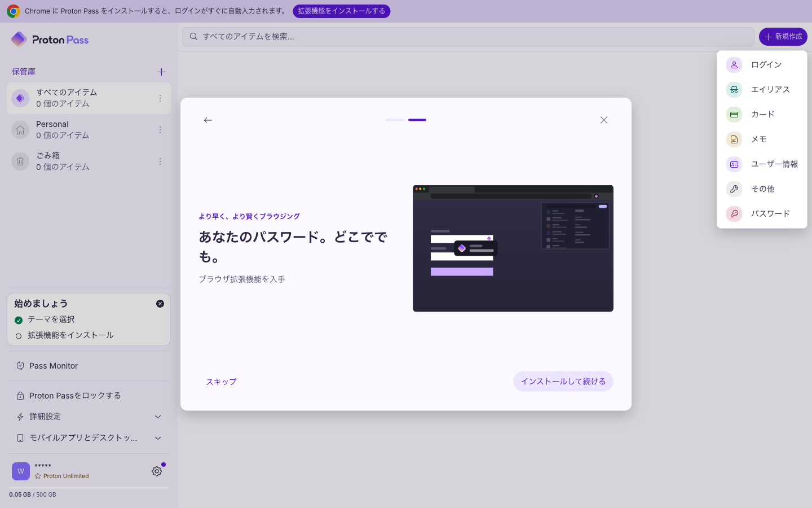Image resolution: width=812 pixels, height=508 pixels.
Task: Select ログイン from the create menu
Action: click(762, 65)
